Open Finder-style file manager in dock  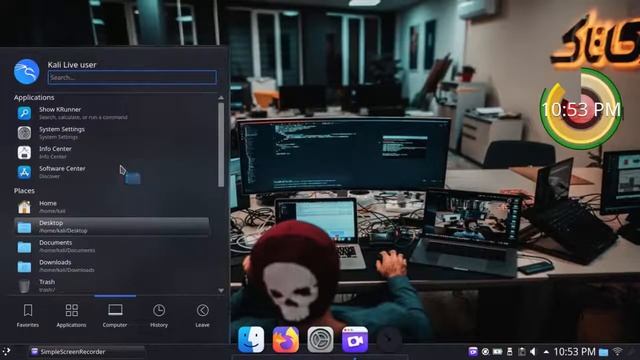coord(251,339)
